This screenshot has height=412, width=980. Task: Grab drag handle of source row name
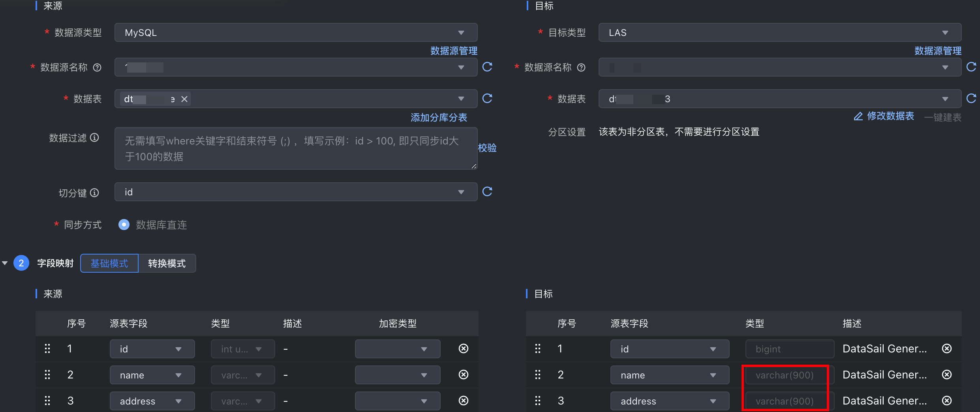click(47, 375)
